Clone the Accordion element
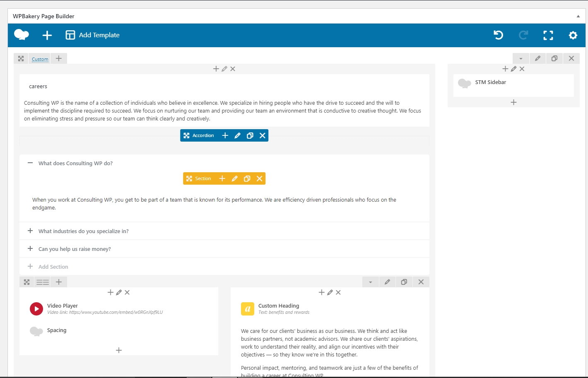Screen dimensions: 588x378 tap(250, 135)
